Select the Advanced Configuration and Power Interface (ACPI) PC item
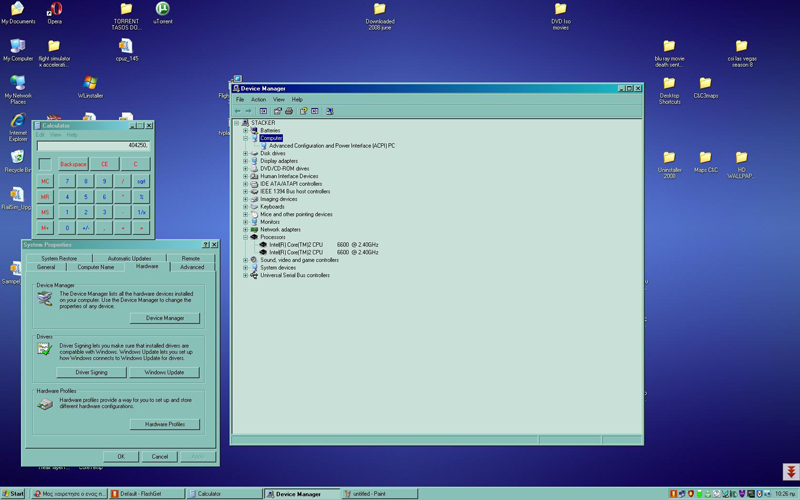Viewport: 800px width, 500px height. point(332,146)
